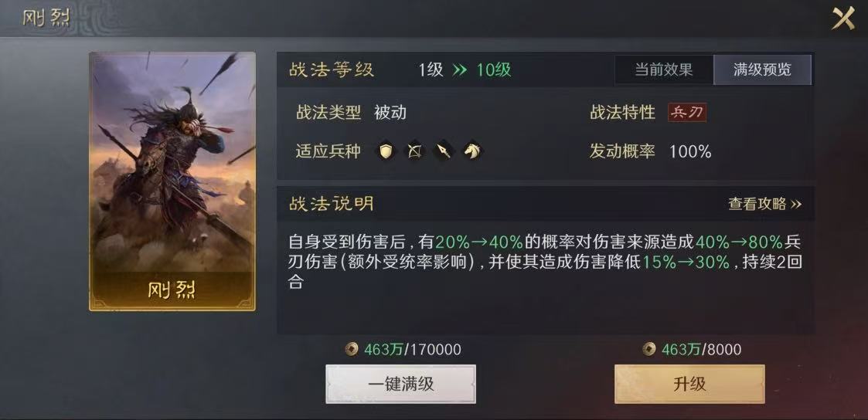Open 查看攻略 guide link
The image size is (868, 420).
tap(764, 204)
